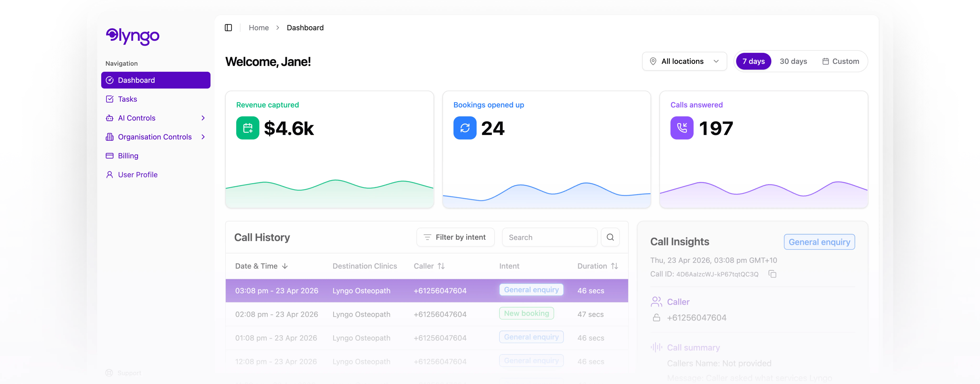Choose the Custom date range

841,61
